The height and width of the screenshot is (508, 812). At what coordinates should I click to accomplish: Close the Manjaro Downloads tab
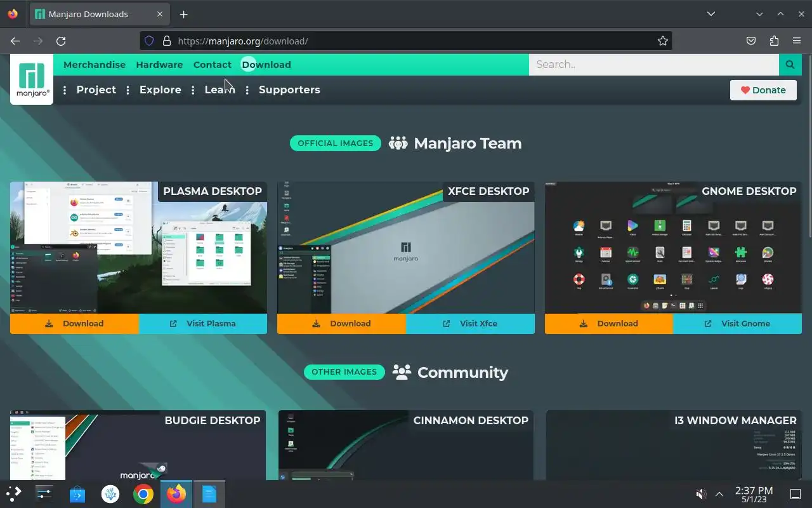click(159, 14)
